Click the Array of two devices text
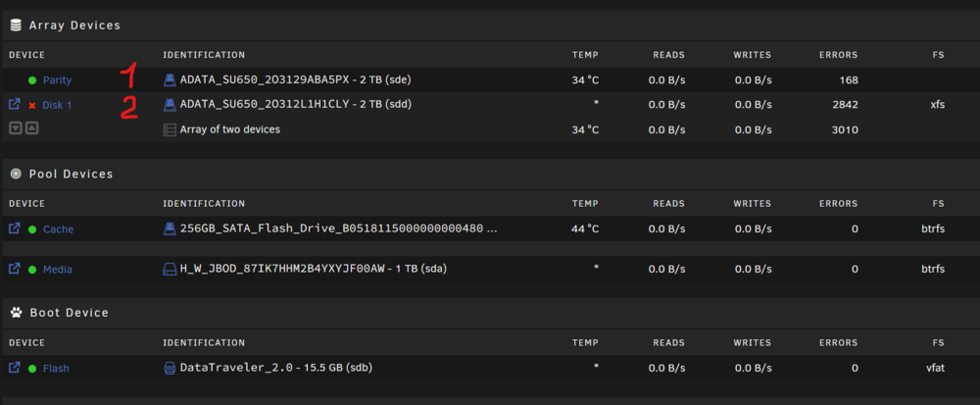 coord(230,130)
